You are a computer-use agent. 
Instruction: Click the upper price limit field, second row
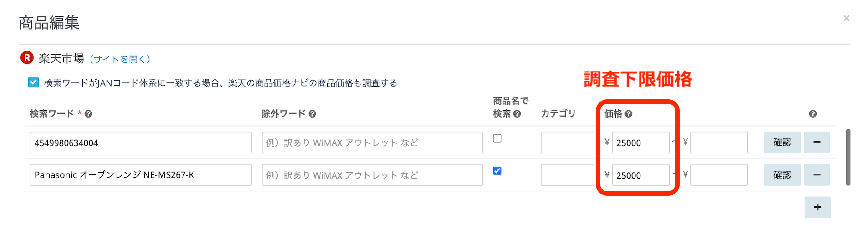click(x=719, y=175)
